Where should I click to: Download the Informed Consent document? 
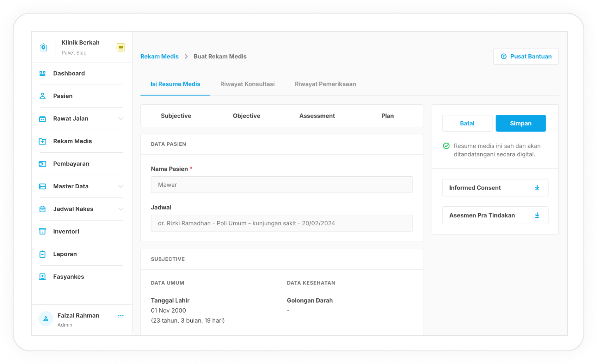click(537, 188)
